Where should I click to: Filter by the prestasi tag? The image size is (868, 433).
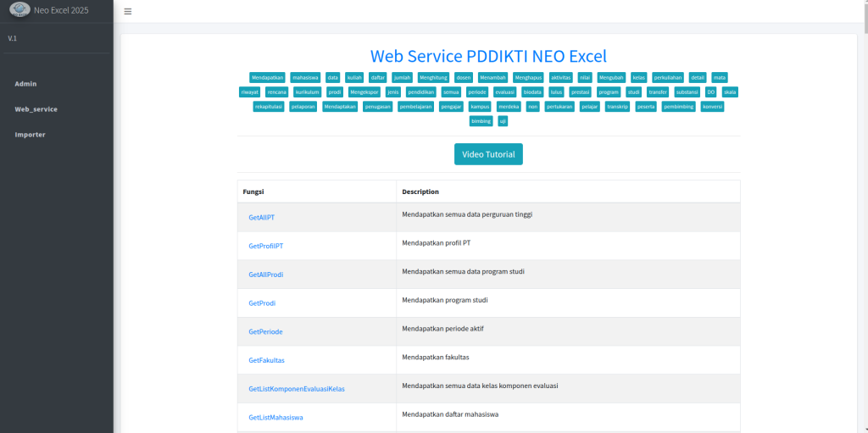[x=580, y=92]
